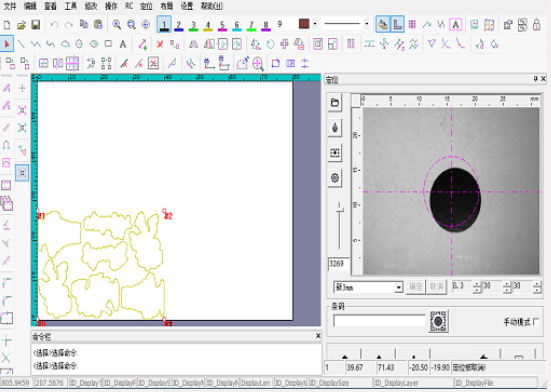Viewport: 551px width, 392px height.
Task: Open the 新3mm combo box
Action: pos(368,287)
